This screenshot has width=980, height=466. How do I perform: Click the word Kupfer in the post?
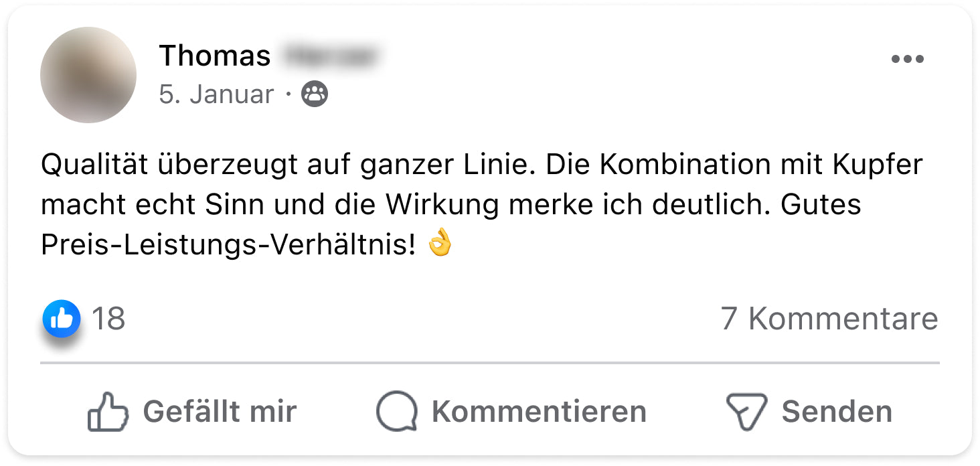[x=878, y=165]
